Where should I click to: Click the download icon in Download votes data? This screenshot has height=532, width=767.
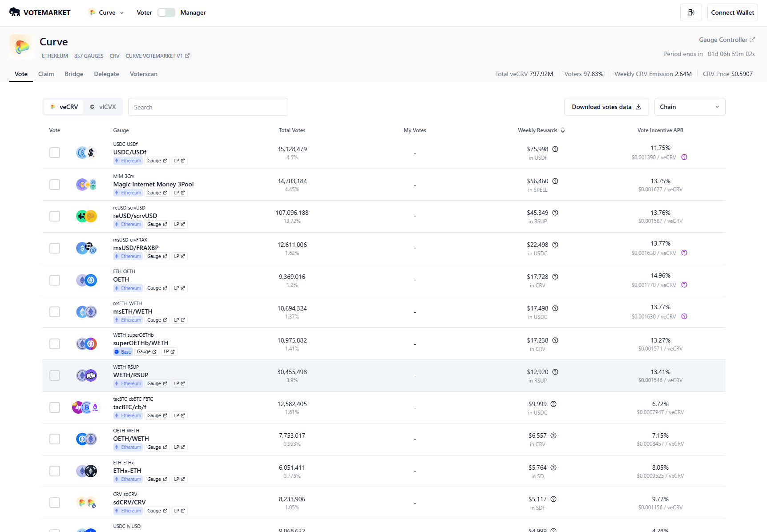point(638,107)
